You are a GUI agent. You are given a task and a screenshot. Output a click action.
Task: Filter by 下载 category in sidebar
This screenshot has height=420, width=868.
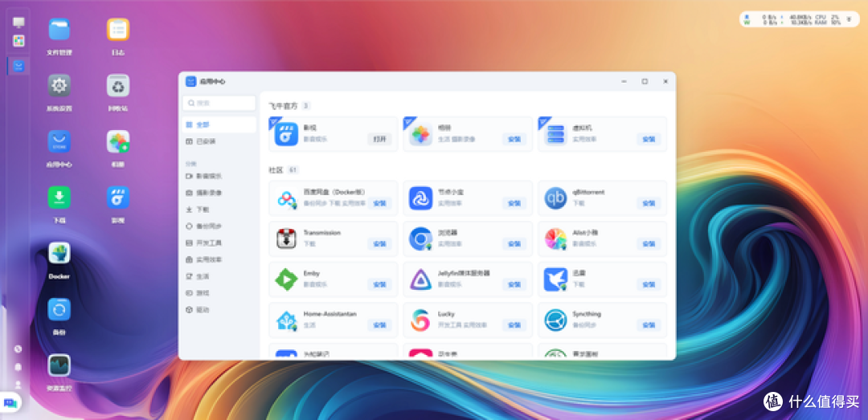[219, 210]
